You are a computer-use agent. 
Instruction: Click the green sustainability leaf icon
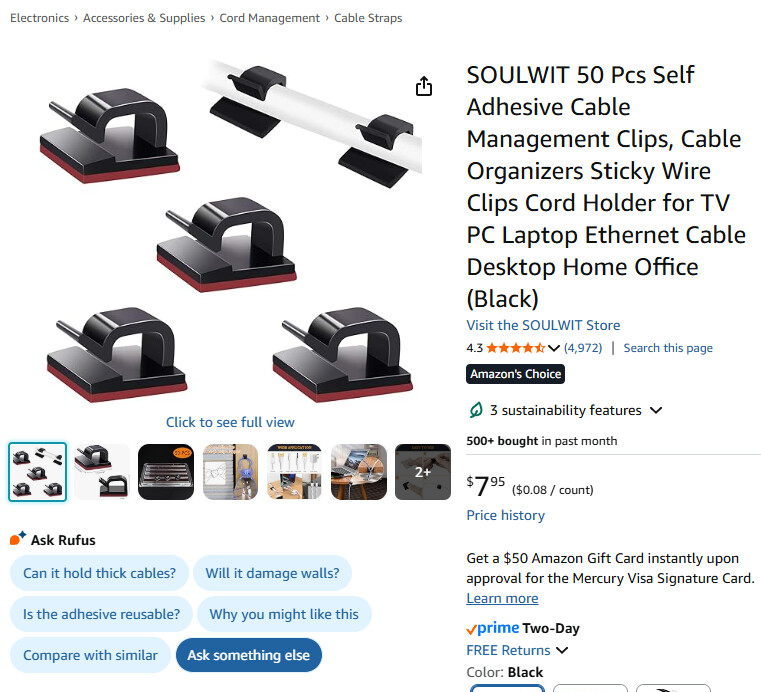476,410
